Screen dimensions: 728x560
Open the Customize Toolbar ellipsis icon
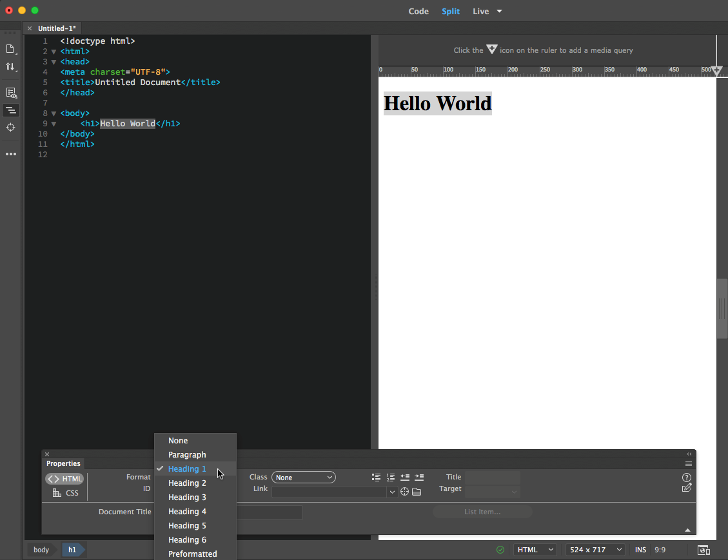pos(10,154)
